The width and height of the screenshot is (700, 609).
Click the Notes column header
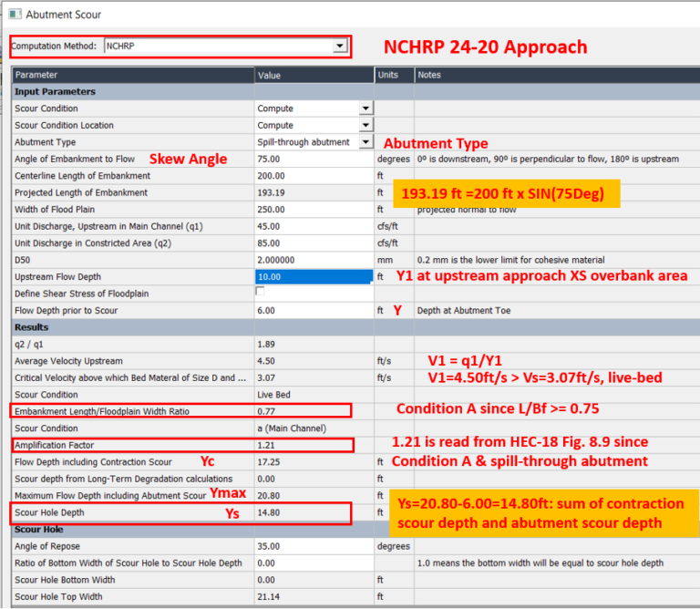point(547,75)
